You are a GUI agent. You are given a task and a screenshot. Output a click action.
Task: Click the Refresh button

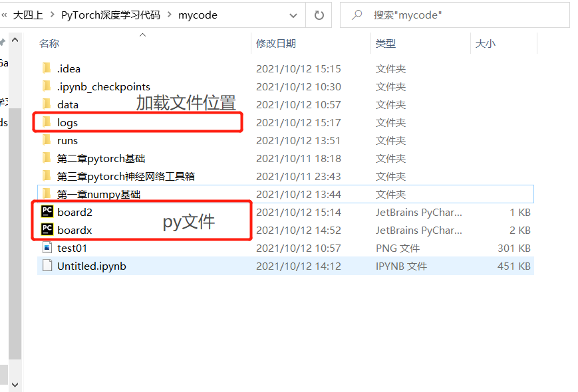click(318, 15)
